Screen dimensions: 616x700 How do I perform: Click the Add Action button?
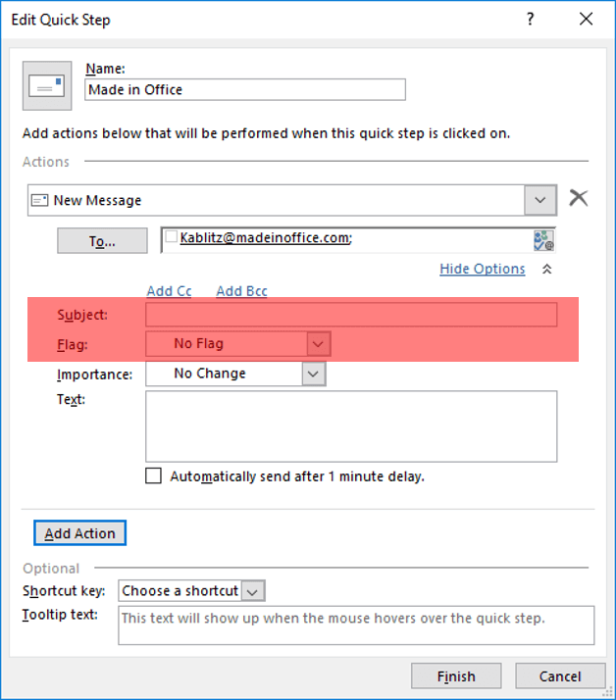point(80,533)
